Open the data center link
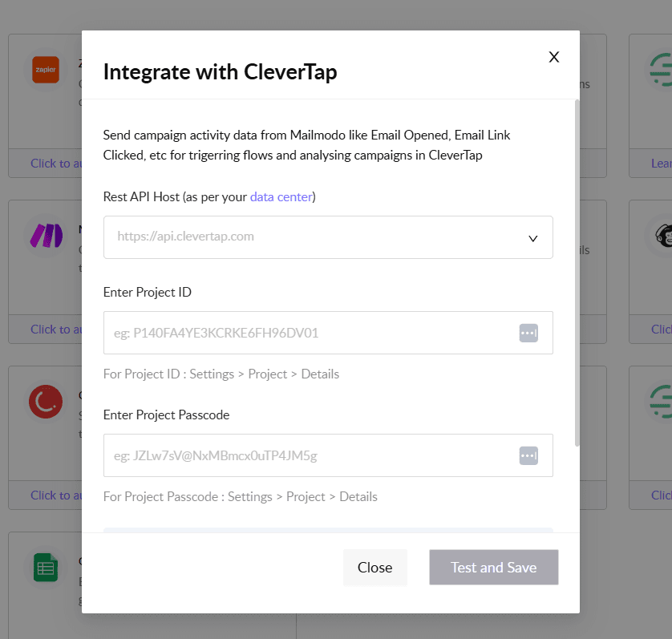672x639 pixels. point(281,195)
